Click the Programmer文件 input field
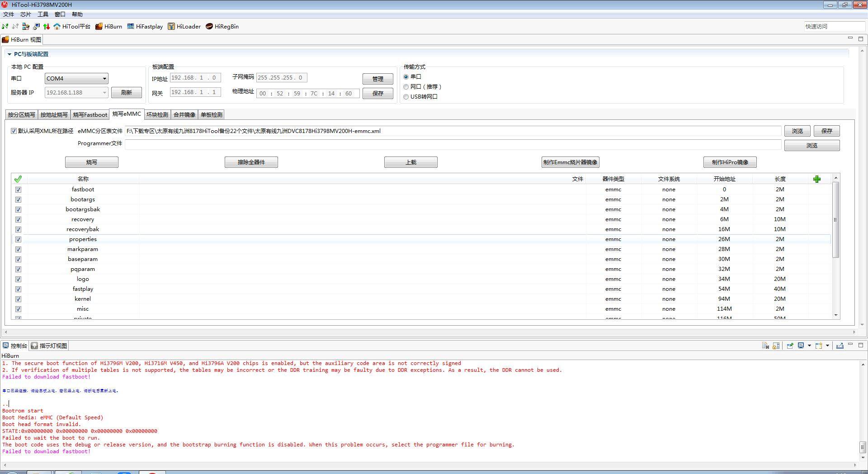 pyautogui.click(x=453, y=144)
